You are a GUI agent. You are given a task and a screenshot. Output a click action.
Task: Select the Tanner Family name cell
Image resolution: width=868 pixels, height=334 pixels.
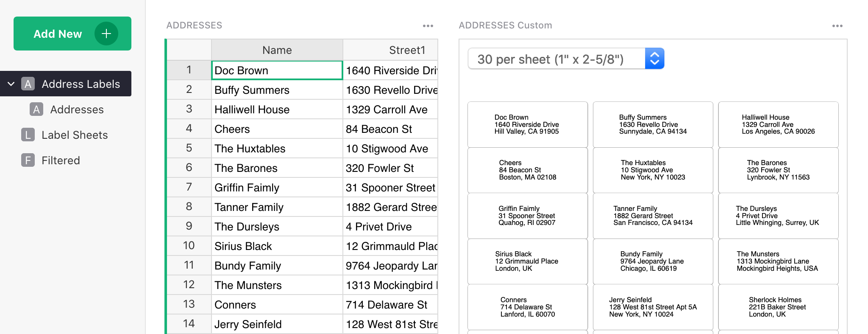(277, 207)
